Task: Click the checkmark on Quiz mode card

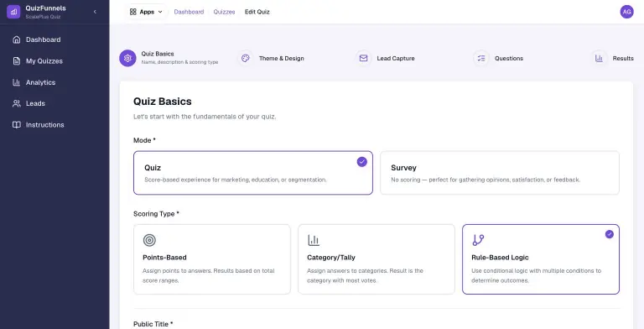Action: click(x=362, y=162)
